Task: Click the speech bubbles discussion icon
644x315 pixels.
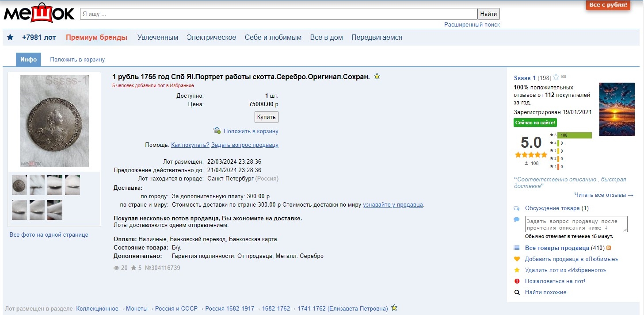Action: (x=517, y=208)
